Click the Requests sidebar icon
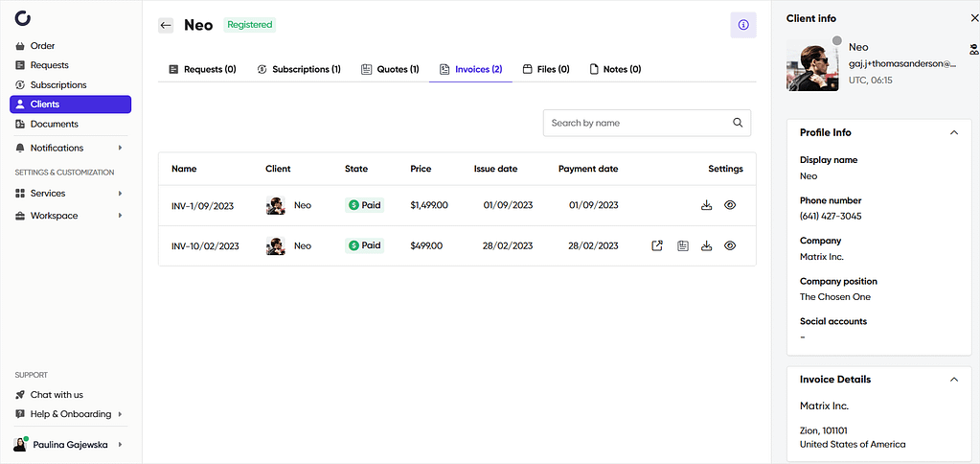The width and height of the screenshot is (980, 464). [x=20, y=65]
